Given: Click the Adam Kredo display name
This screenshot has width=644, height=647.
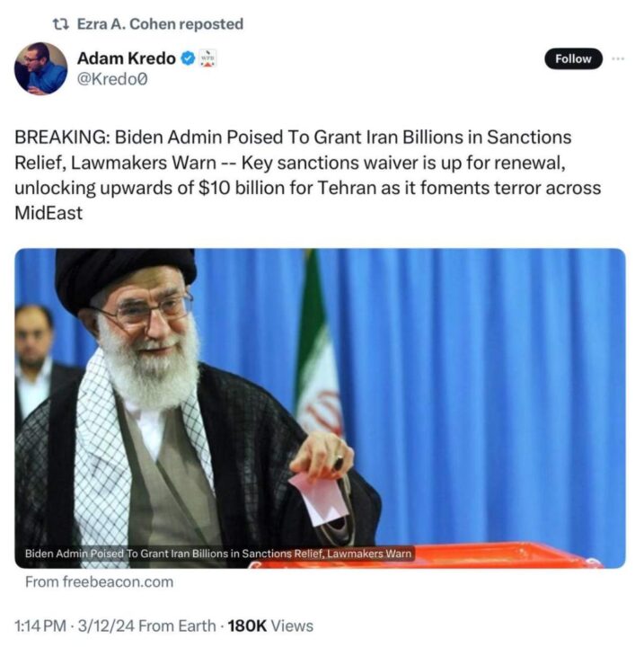Looking at the screenshot, I should pyautogui.click(x=127, y=58).
